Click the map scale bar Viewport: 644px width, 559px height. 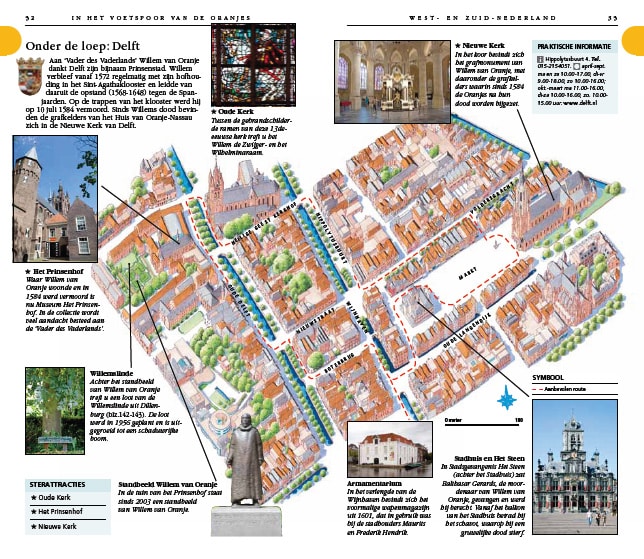point(485,424)
